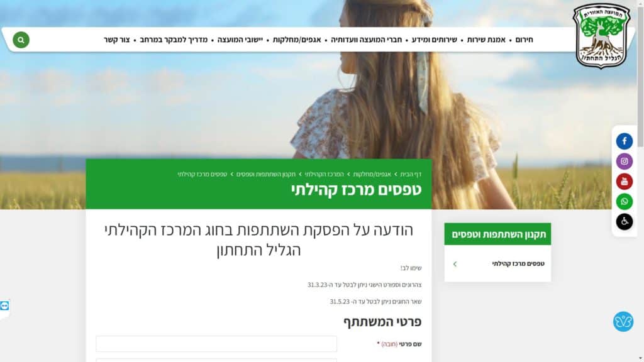
Task: Visit the Facebook page icon
Action: pyautogui.click(x=624, y=141)
